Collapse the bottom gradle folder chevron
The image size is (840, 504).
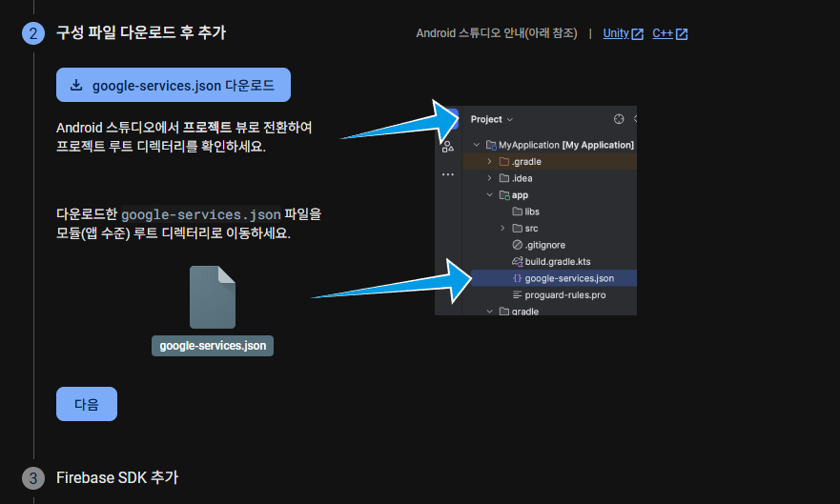489,311
